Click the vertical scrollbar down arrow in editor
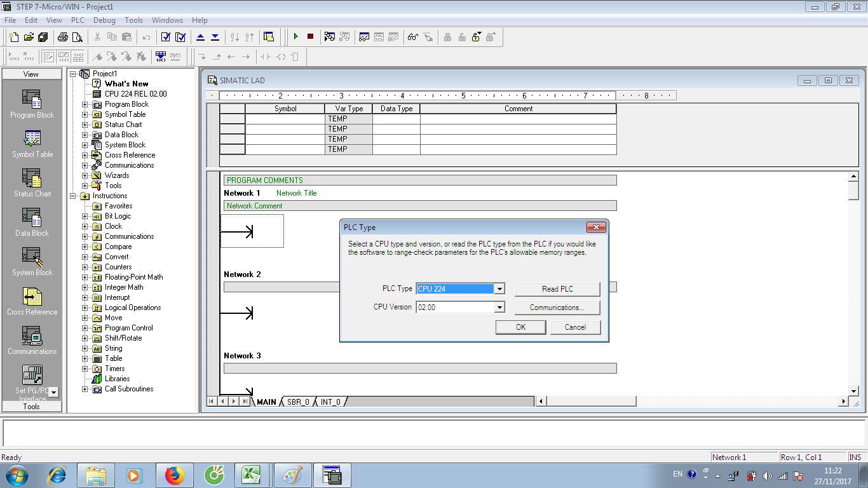Screen dimensions: 868x488 854,391
